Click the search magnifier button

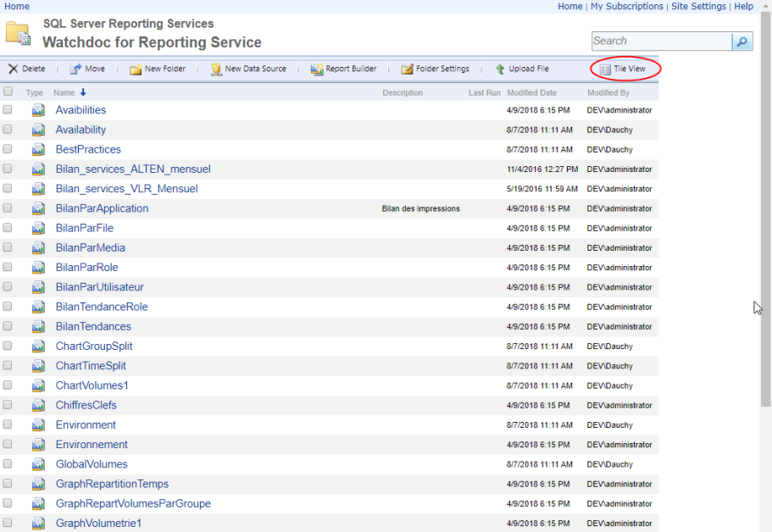(742, 42)
